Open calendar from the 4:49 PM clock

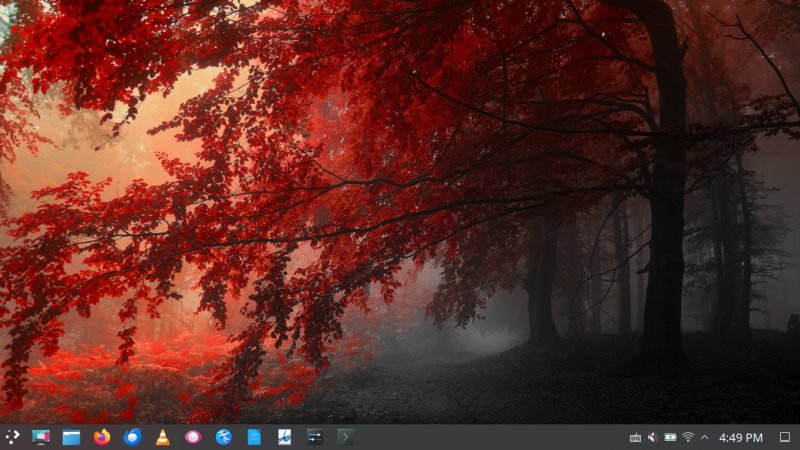tap(741, 437)
